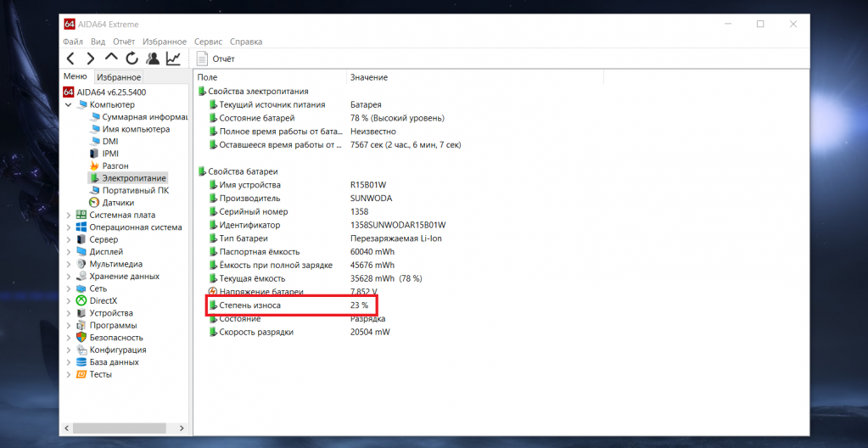The image size is (868, 448).
Task: Open the Файл menu
Action: click(72, 42)
